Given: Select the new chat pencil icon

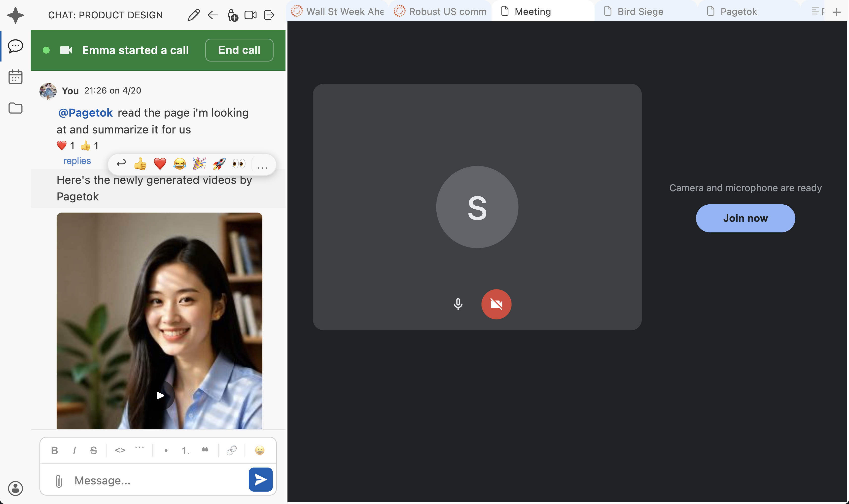Looking at the screenshot, I should (x=193, y=15).
